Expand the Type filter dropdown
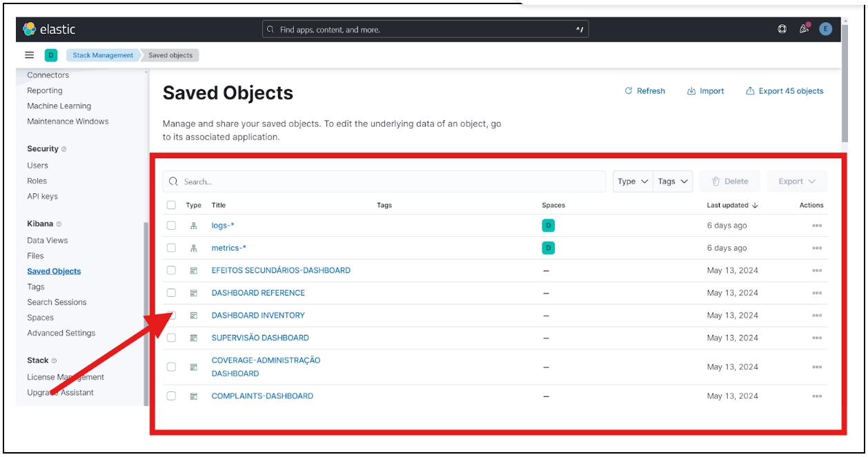 click(633, 182)
